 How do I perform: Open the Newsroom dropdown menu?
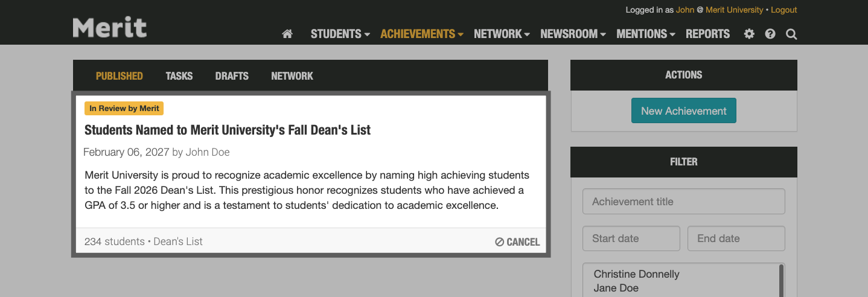click(x=573, y=34)
